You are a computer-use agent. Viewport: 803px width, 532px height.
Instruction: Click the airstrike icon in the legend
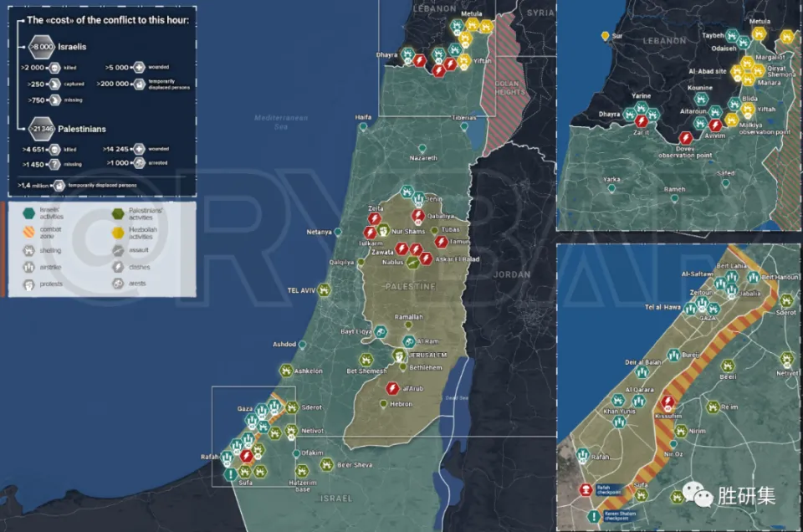coord(29,268)
